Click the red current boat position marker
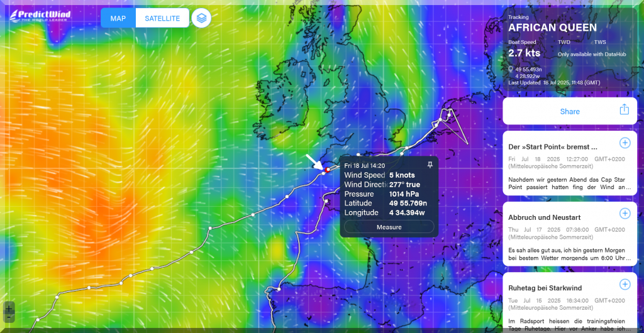The height and width of the screenshot is (333, 644). coord(328,170)
